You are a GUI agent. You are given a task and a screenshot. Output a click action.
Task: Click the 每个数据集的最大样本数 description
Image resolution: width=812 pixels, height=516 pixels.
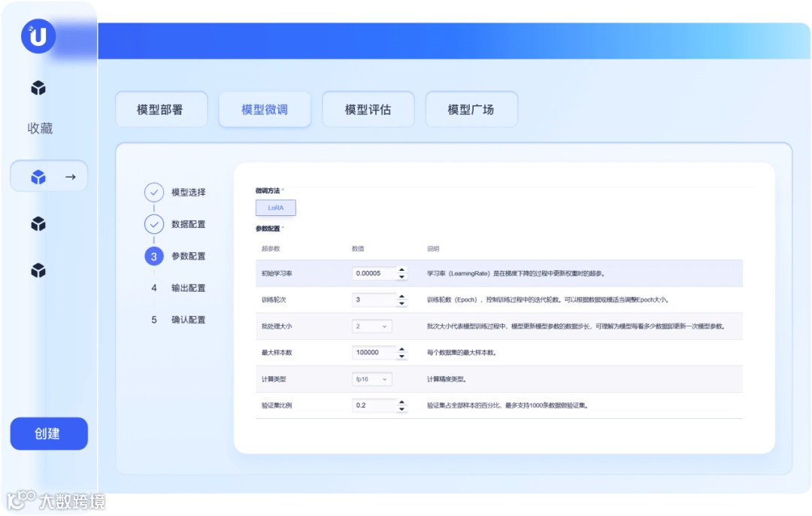pos(462,352)
